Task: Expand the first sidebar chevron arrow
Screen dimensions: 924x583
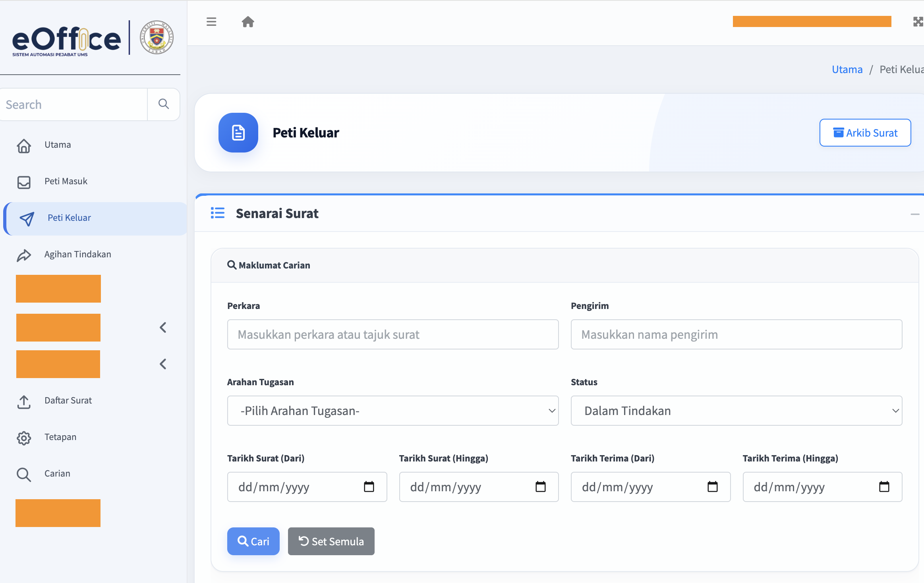Action: 163,328
